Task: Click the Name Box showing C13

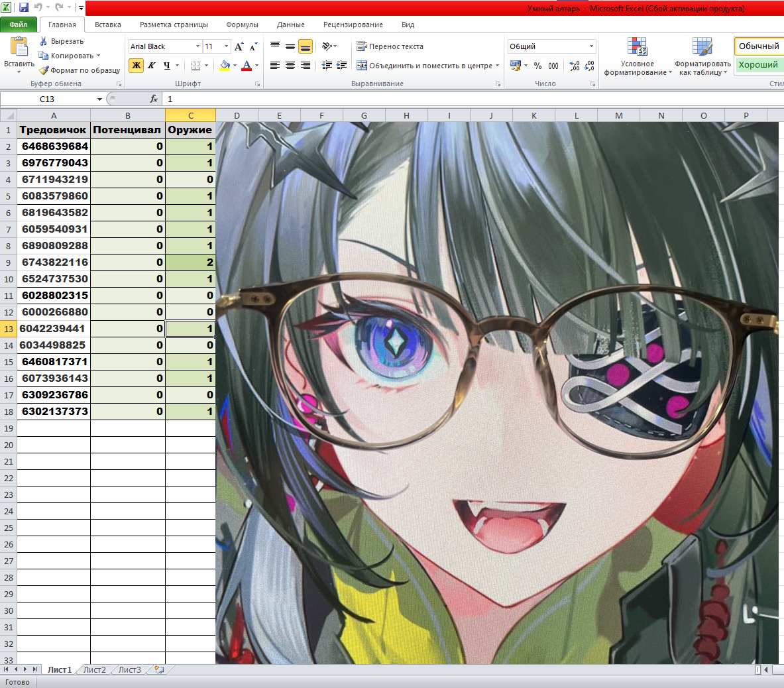Action: click(x=48, y=99)
